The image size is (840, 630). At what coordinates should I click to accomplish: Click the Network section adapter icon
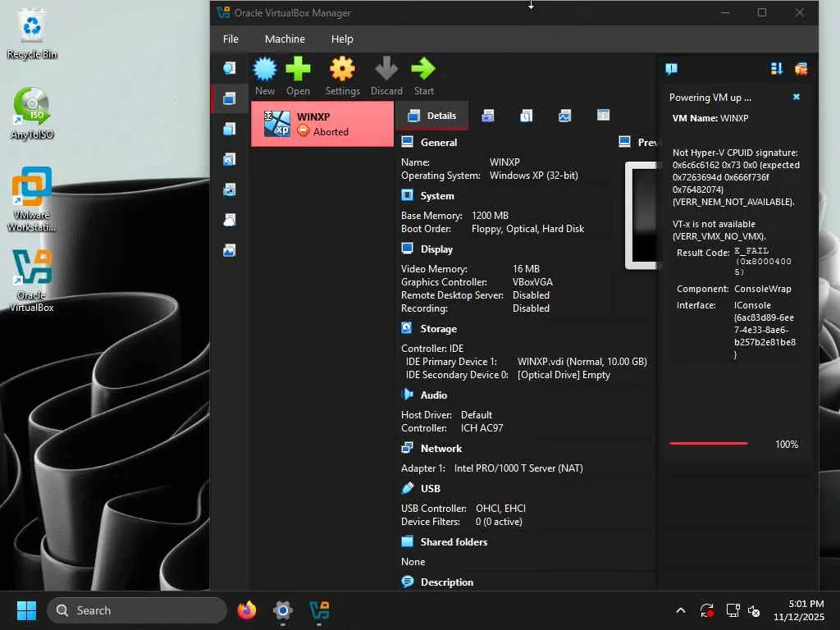[407, 447]
